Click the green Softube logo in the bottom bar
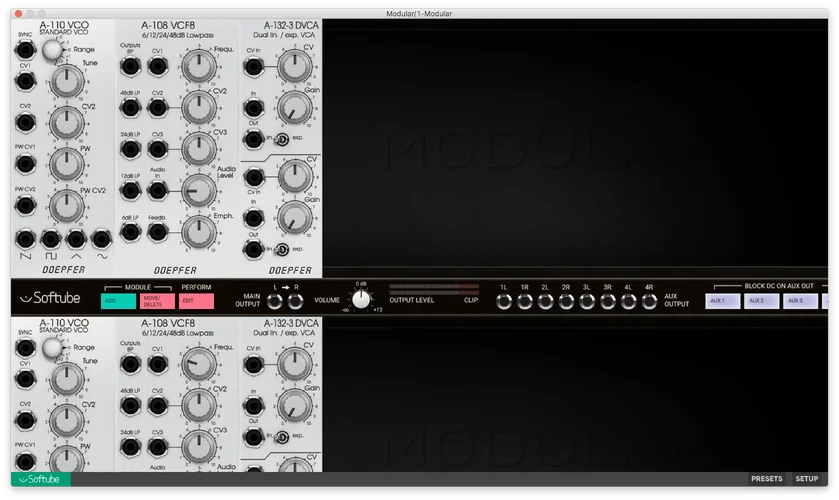This screenshot has width=839, height=500. (40, 479)
